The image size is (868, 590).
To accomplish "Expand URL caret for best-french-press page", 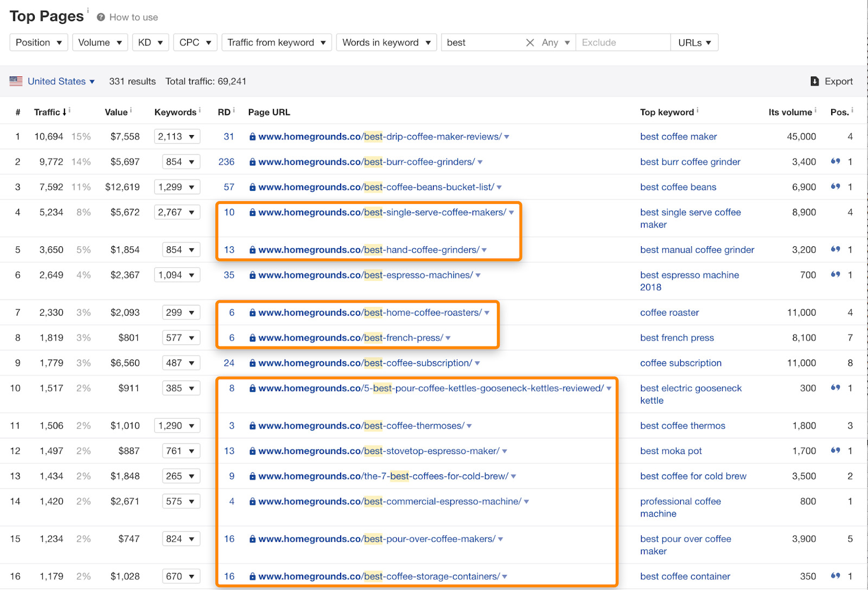I will 448,338.
